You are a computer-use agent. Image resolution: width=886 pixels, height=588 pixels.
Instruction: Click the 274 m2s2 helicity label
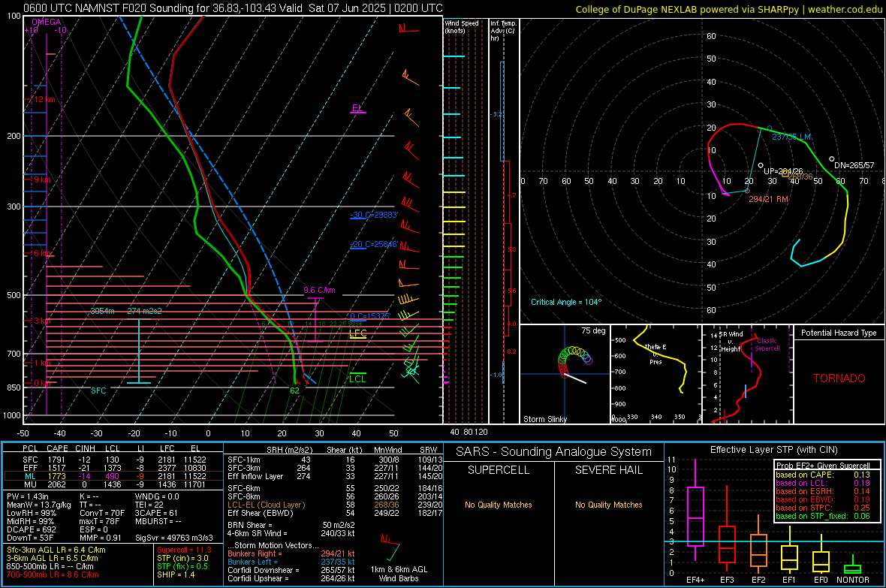(x=145, y=311)
